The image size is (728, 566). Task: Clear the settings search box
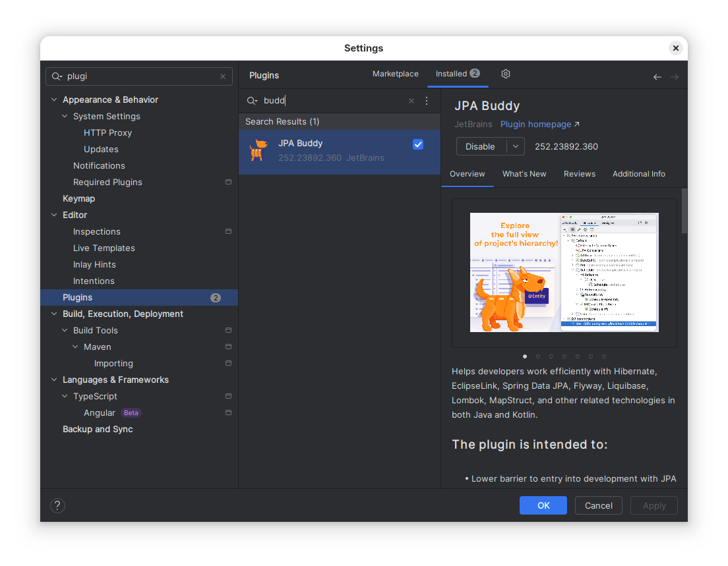point(223,76)
